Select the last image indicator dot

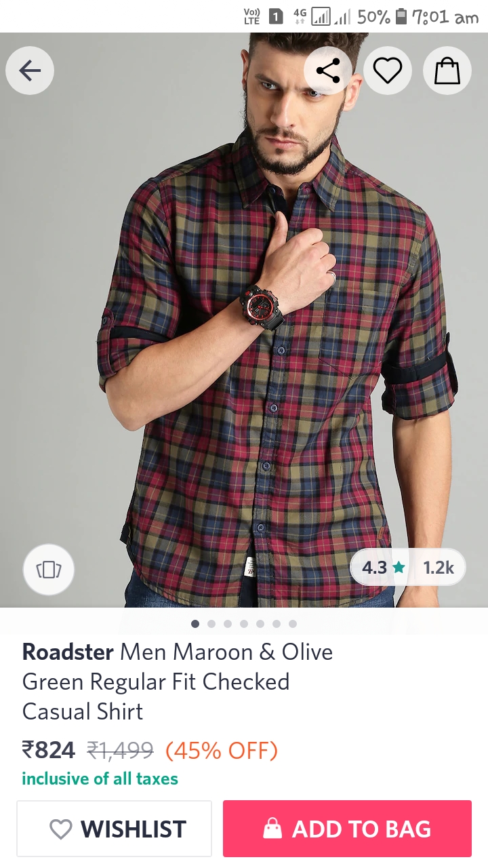tap(293, 624)
